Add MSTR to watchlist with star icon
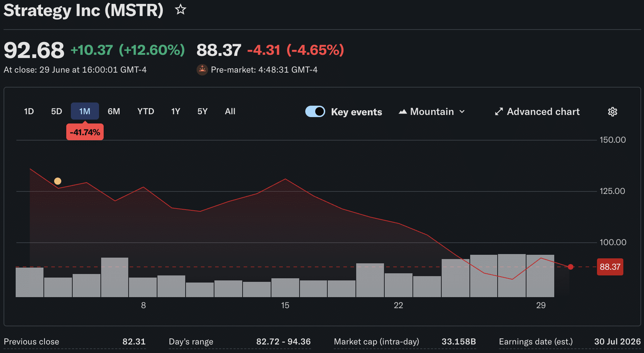Viewport: 644px width, 353px height. [181, 10]
